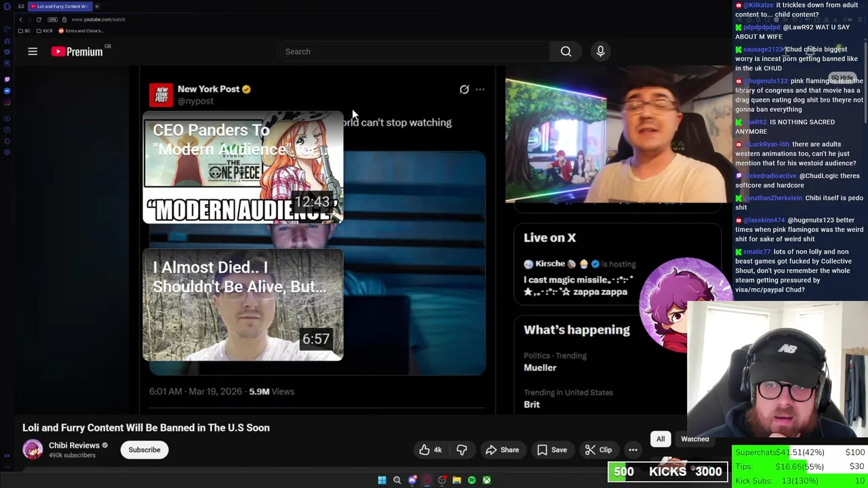This screenshot has width=868, height=488.
Task: Open the New York Post profile name
Action: tap(208, 89)
